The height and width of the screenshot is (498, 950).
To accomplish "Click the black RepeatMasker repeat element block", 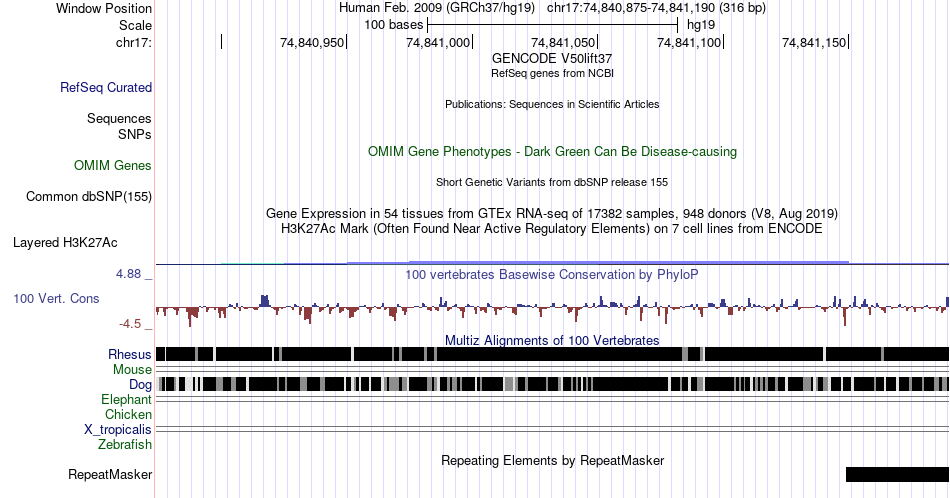I will [897, 474].
